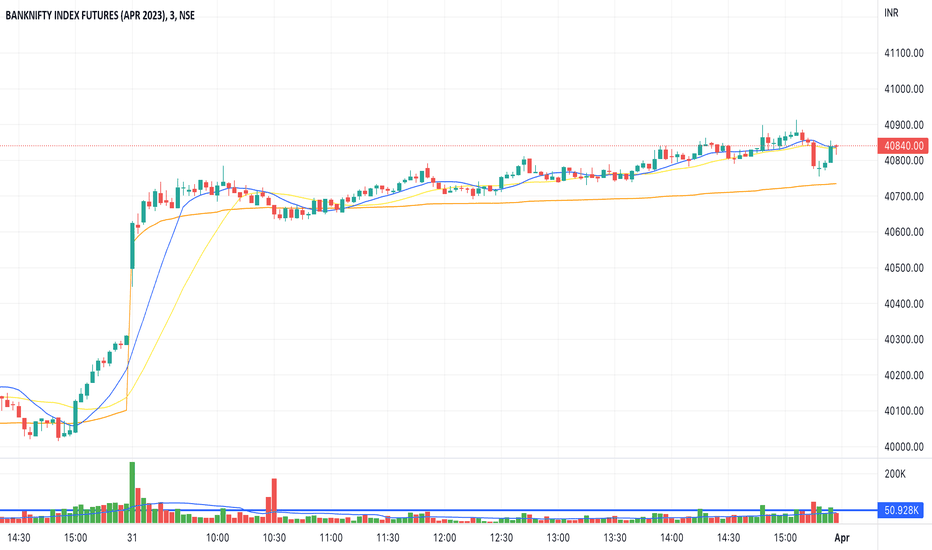This screenshot has height=550, width=932.
Task: Click the 40200.00 price axis label
Action: click(x=903, y=375)
